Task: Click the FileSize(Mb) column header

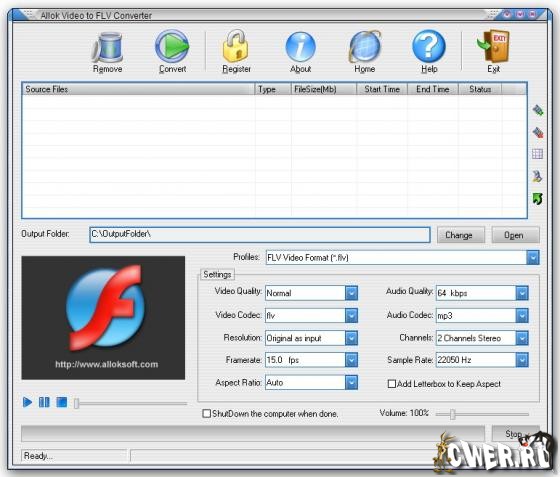Action: coord(324,89)
